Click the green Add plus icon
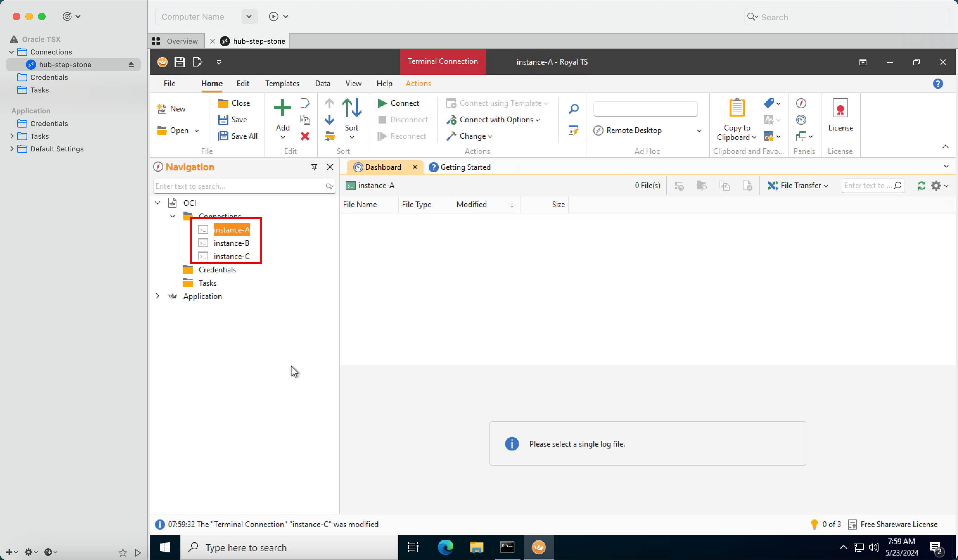 pos(282,108)
